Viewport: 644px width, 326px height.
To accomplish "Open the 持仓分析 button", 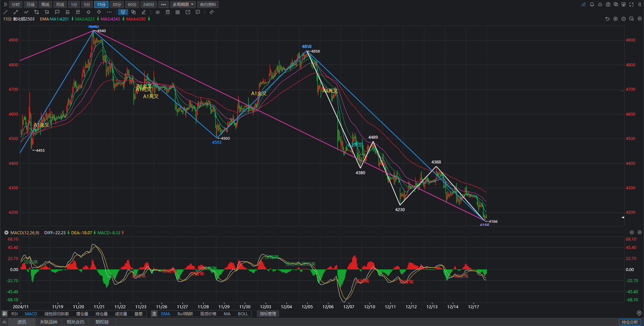I will (x=630, y=322).
